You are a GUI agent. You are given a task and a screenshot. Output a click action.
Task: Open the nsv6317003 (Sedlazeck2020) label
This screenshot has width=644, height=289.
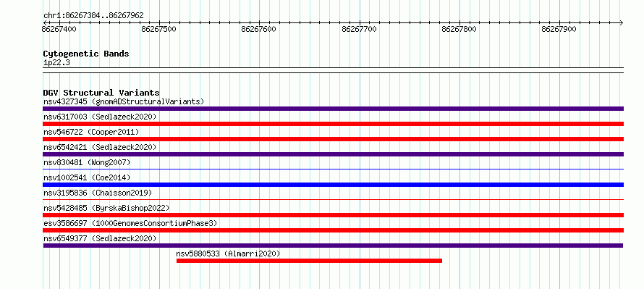point(100,117)
